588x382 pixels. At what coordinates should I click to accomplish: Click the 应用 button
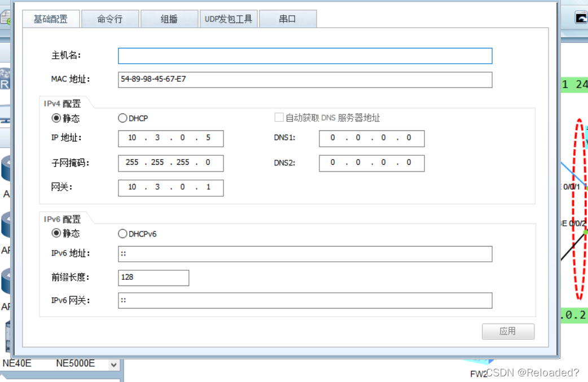508,331
